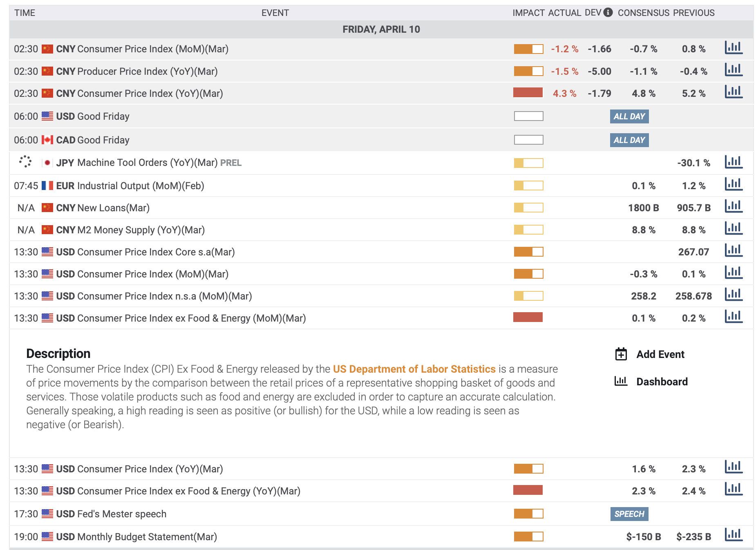Click the Dashboard bar chart icon
Image resolution: width=756 pixels, height=550 pixels.
pos(621,381)
